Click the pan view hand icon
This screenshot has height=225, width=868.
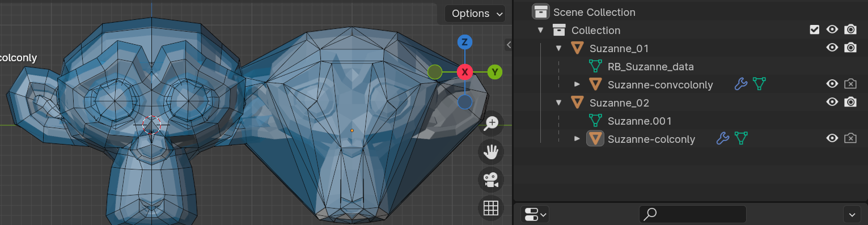491,151
